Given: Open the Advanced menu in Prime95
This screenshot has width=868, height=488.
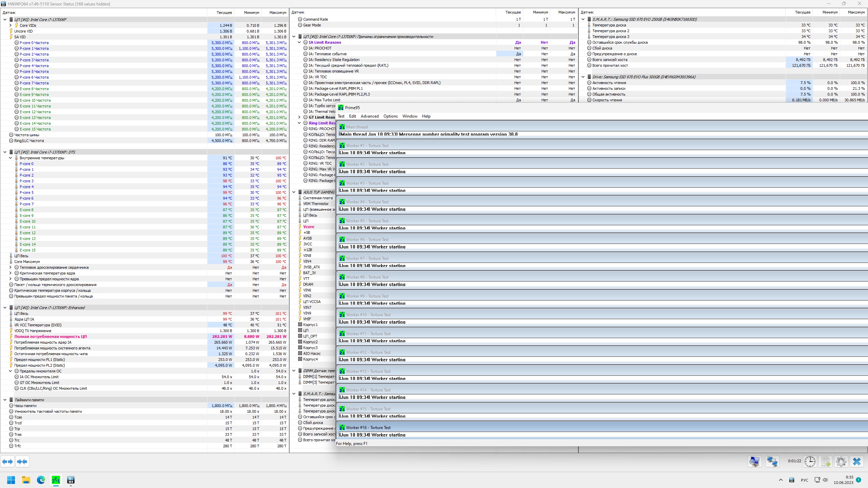Looking at the screenshot, I should click(x=369, y=116).
